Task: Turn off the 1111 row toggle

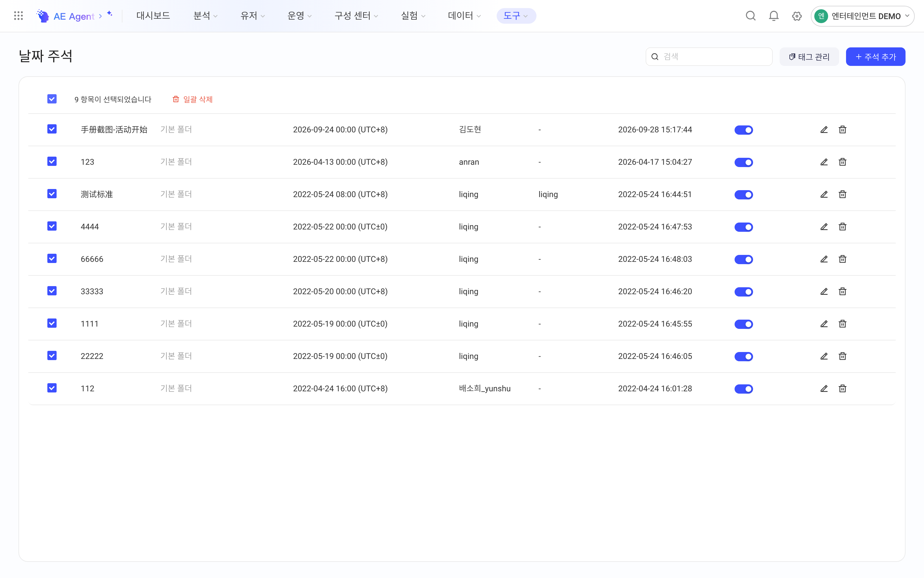Action: 744,324
